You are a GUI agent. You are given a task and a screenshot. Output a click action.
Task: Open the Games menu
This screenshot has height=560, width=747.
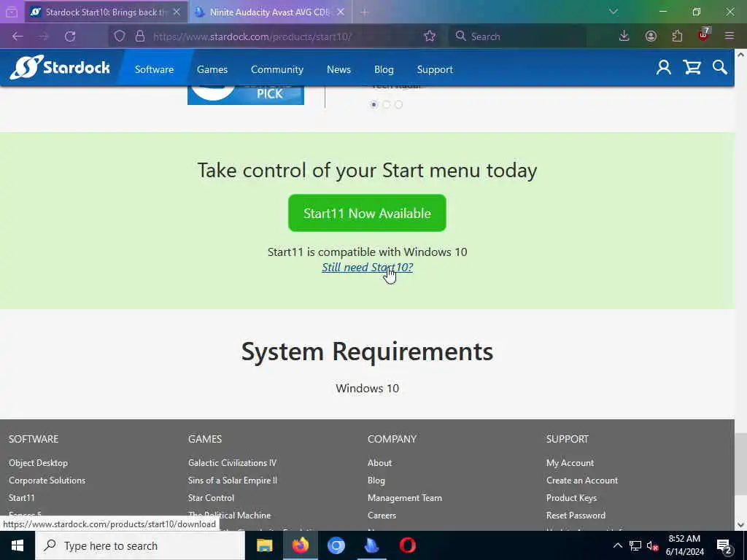[212, 69]
